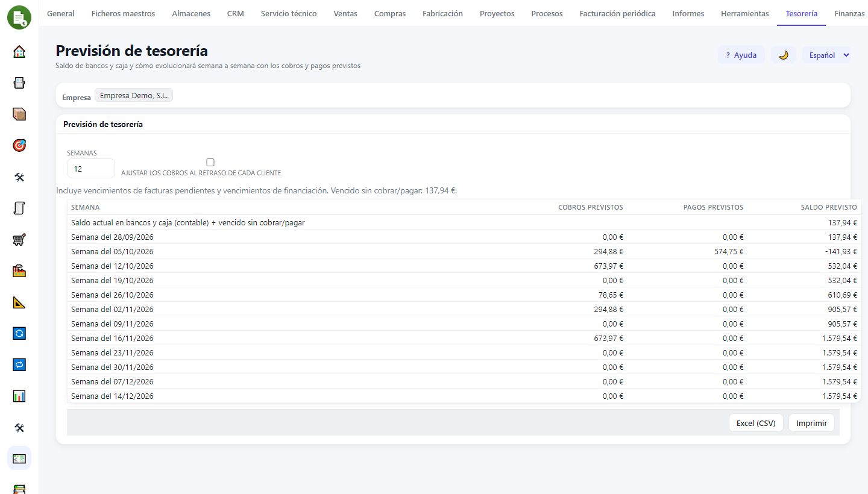Select row Semana del 05/10/2026

[464, 251]
